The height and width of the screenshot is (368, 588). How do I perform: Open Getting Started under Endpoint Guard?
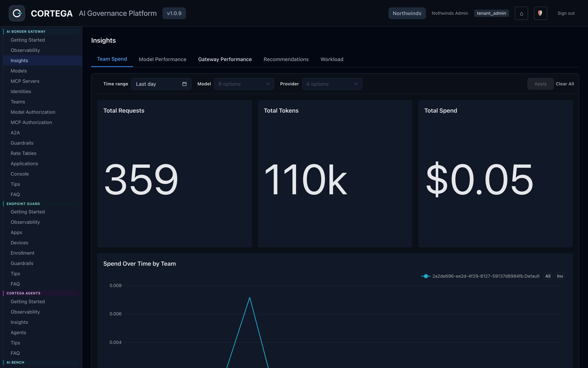point(42,212)
